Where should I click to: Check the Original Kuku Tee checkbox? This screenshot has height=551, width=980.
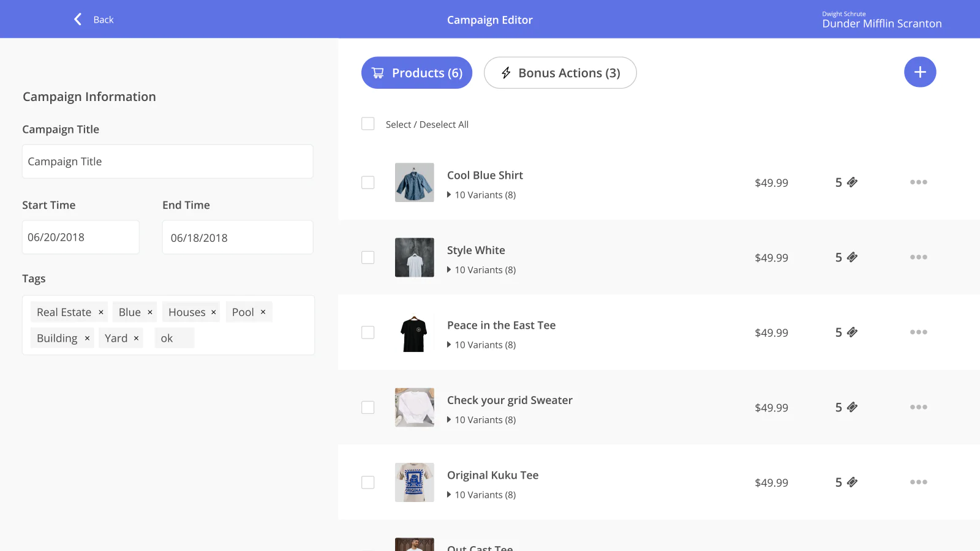point(368,482)
